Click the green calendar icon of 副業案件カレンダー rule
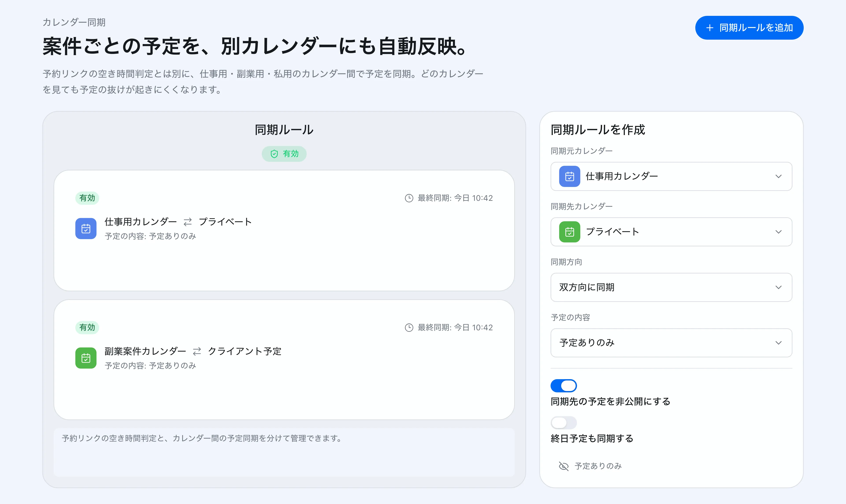Image resolution: width=846 pixels, height=504 pixels. pyautogui.click(x=86, y=358)
